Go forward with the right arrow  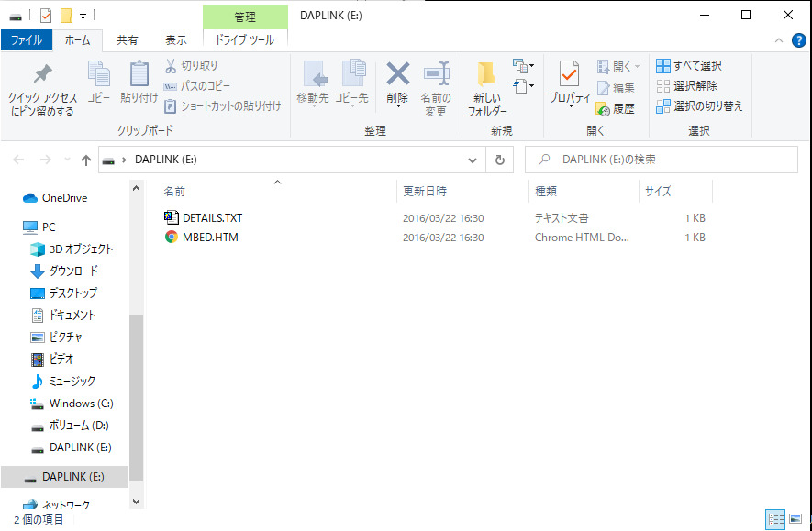tap(46, 160)
